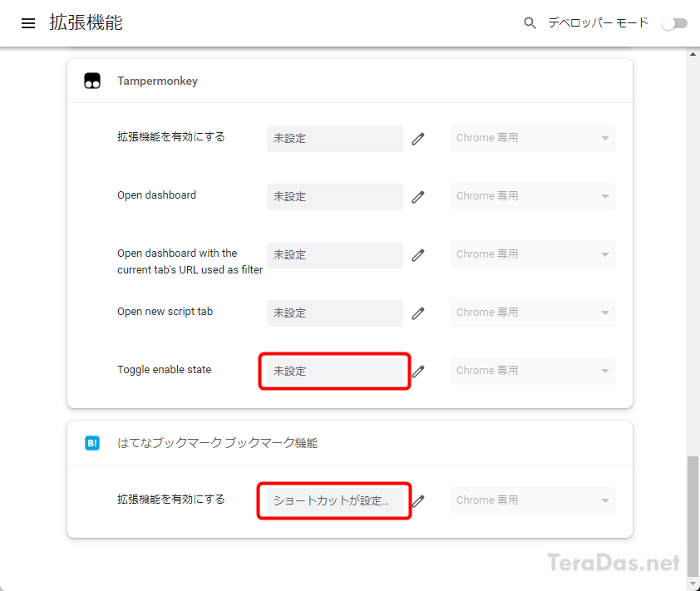Click pencil icon for dashboard with URL filter
This screenshot has width=700, height=591.
pos(418,255)
